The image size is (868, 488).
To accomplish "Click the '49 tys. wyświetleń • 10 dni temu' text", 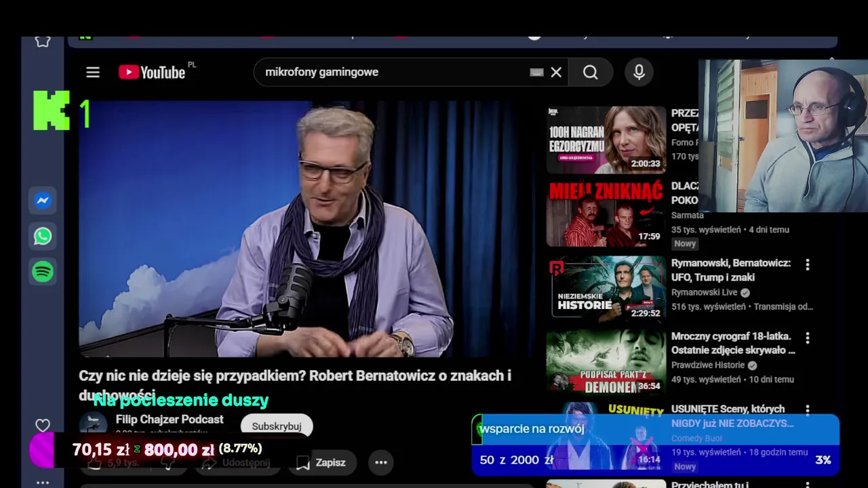I will [732, 380].
